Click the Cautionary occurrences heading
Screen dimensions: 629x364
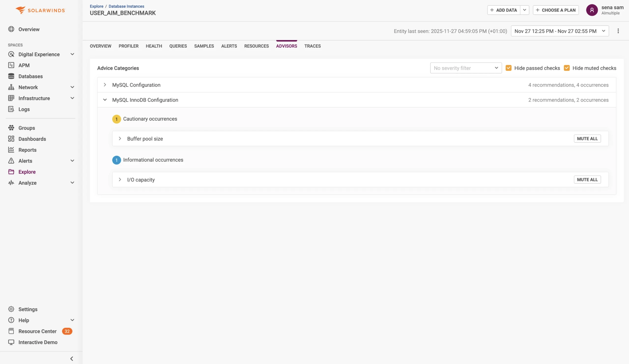click(150, 119)
